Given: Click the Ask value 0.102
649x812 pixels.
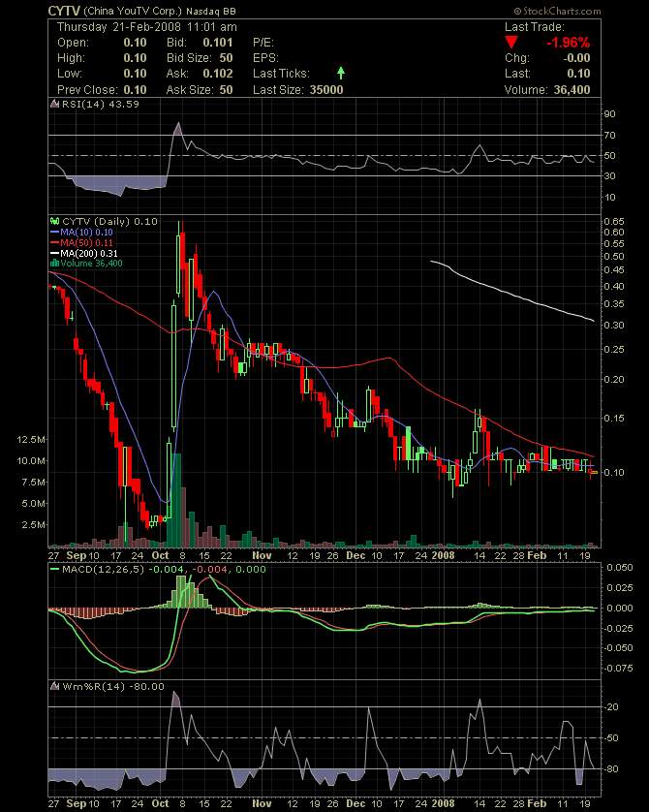Looking at the screenshot, I should coord(218,74).
